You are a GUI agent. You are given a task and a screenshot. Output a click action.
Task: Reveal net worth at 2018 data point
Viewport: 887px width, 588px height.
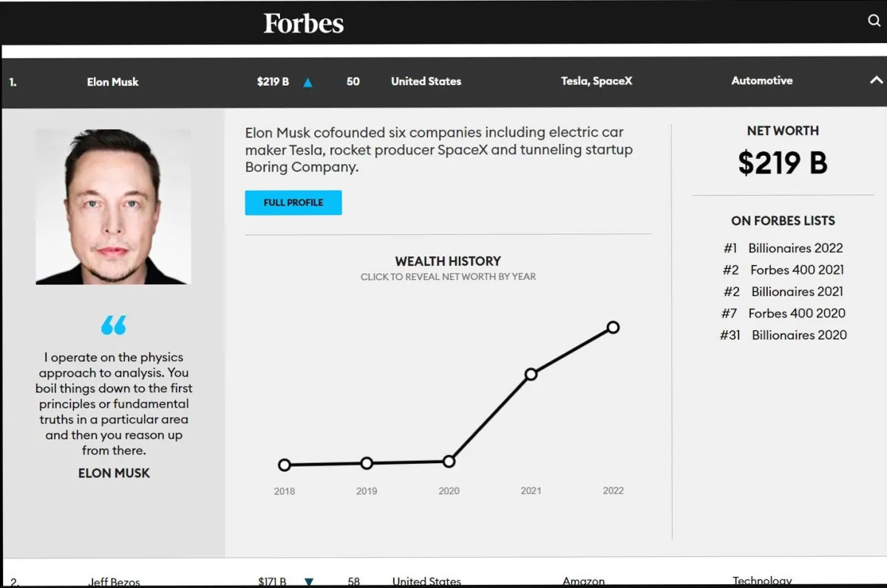[285, 465]
